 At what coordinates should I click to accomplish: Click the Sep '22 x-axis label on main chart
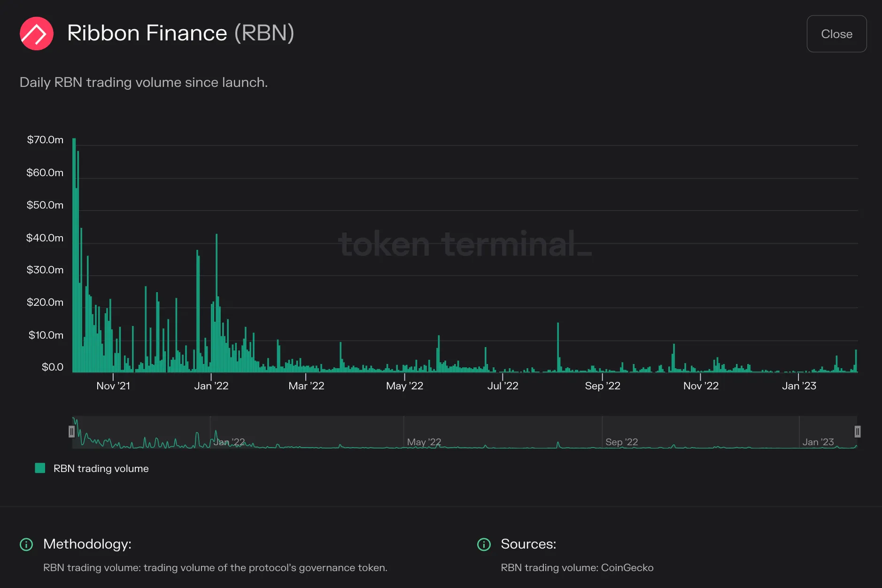603,386
